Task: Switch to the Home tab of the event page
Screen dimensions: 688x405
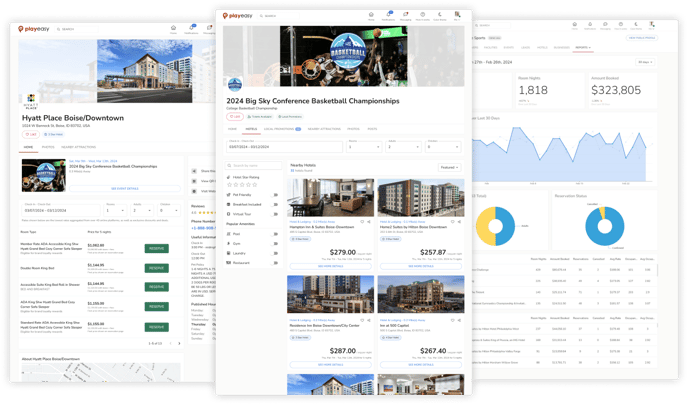Action: (233, 129)
